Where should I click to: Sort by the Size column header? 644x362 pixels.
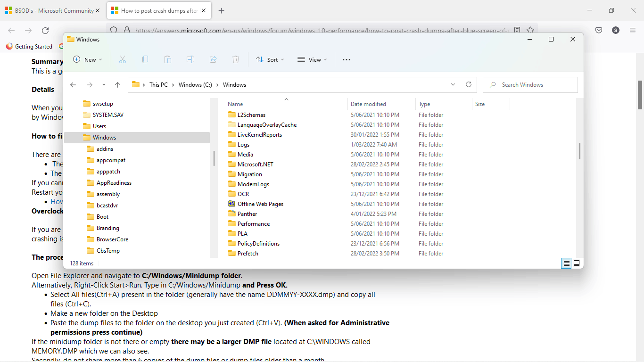click(491, 104)
